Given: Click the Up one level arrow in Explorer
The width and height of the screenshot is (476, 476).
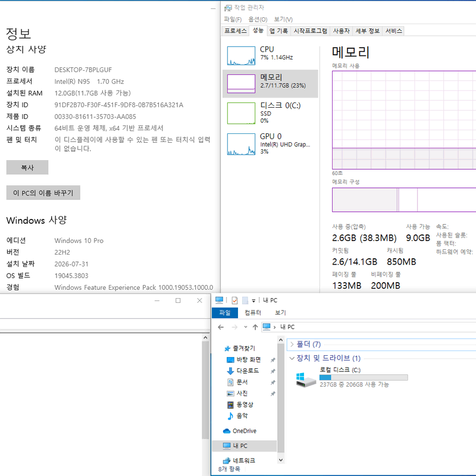Looking at the screenshot, I should 255,327.
